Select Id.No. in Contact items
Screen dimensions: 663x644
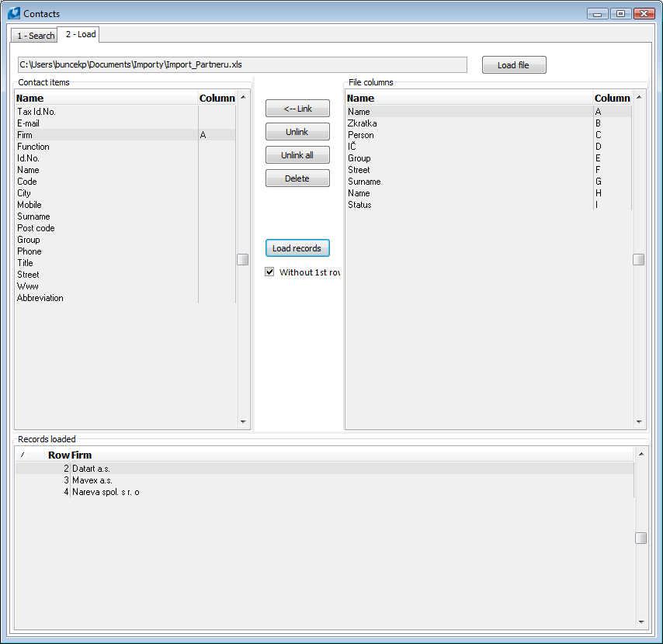[126, 158]
